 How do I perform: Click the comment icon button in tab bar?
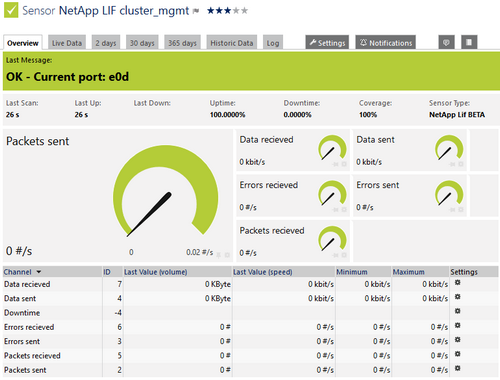(446, 42)
